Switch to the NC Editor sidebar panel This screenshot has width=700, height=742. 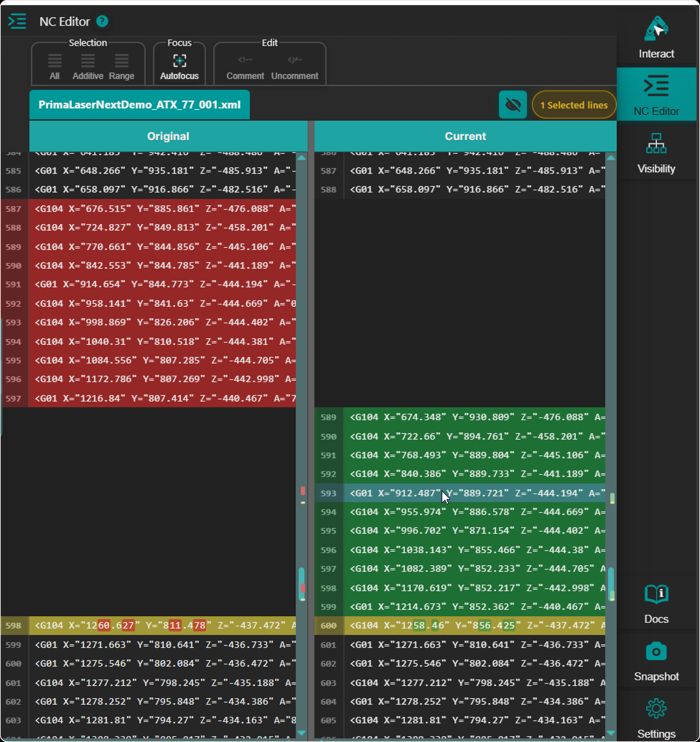656,94
